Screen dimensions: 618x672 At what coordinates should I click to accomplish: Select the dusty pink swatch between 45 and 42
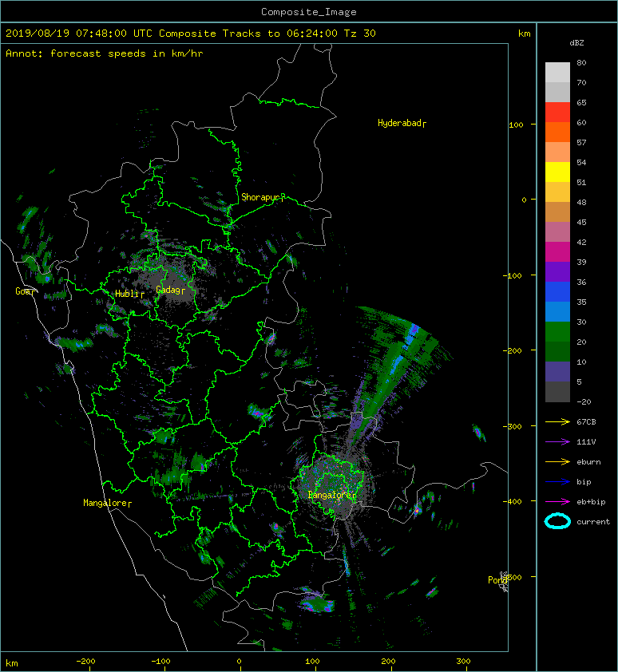pos(557,232)
